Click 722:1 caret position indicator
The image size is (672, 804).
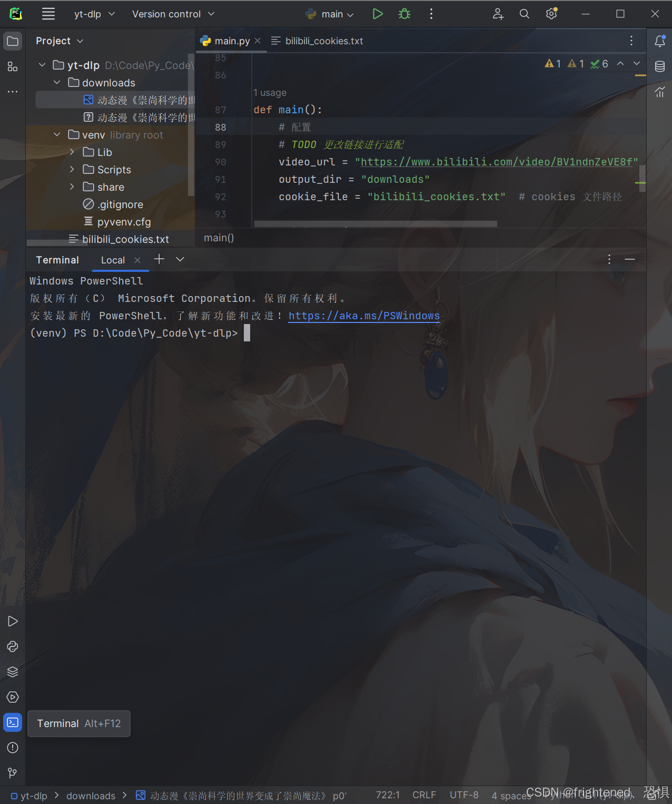[388, 795]
